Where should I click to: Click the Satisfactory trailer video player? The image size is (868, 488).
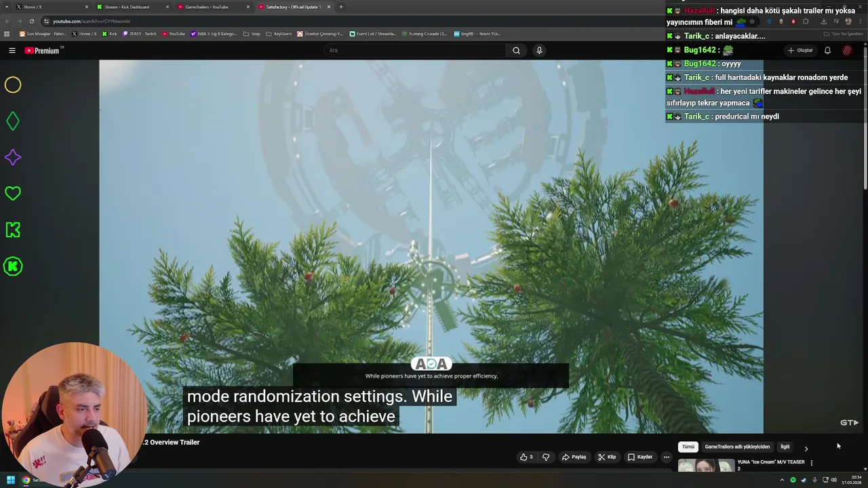[x=431, y=246]
